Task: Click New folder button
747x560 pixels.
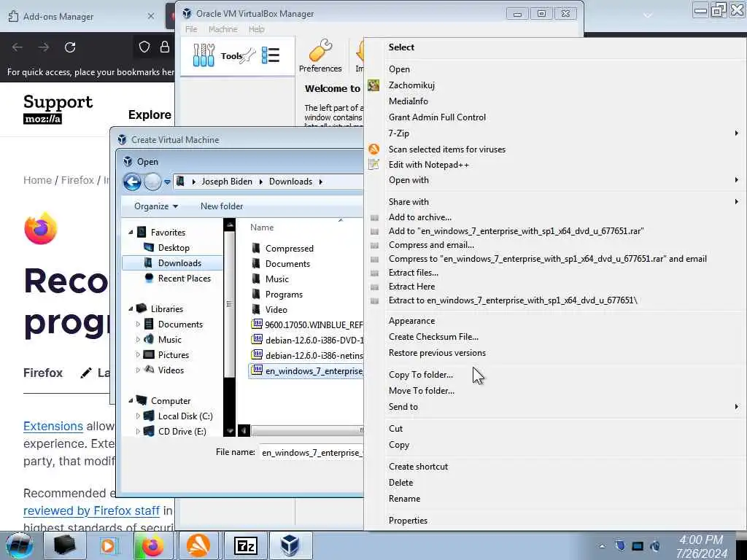Action: click(x=222, y=206)
